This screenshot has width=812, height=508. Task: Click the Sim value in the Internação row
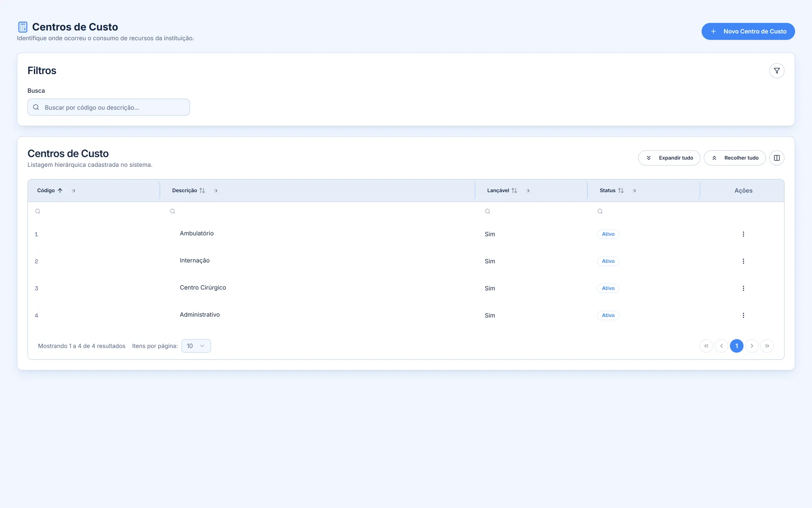click(x=490, y=261)
